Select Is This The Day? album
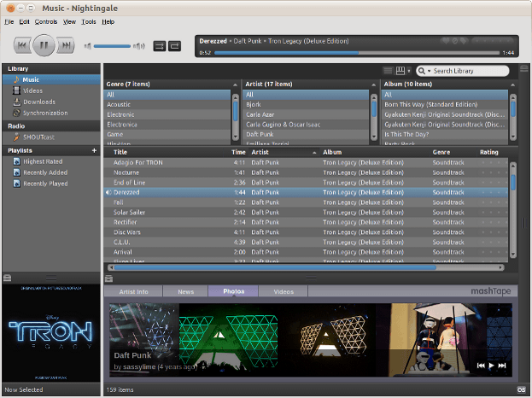This screenshot has width=532, height=398. coord(445,134)
